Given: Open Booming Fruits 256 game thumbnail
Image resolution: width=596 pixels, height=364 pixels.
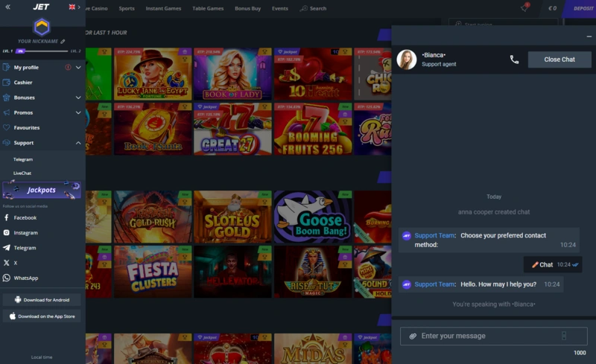Looking at the screenshot, I should 313,130.
